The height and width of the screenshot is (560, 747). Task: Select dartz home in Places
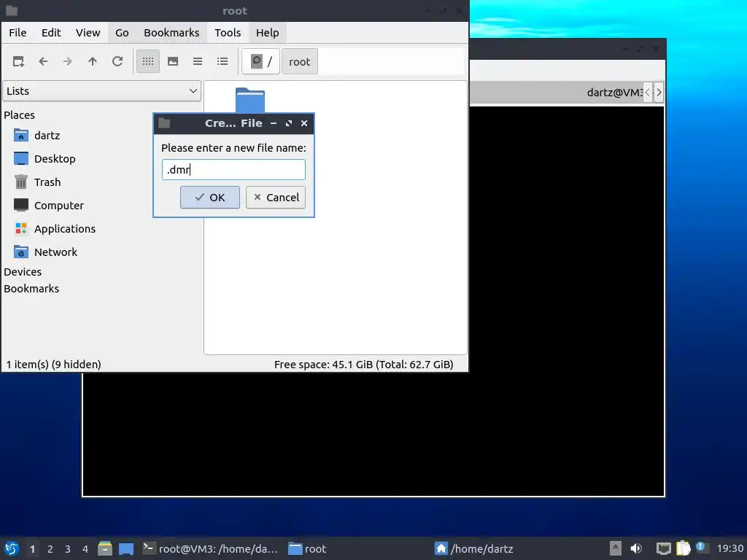(x=47, y=136)
